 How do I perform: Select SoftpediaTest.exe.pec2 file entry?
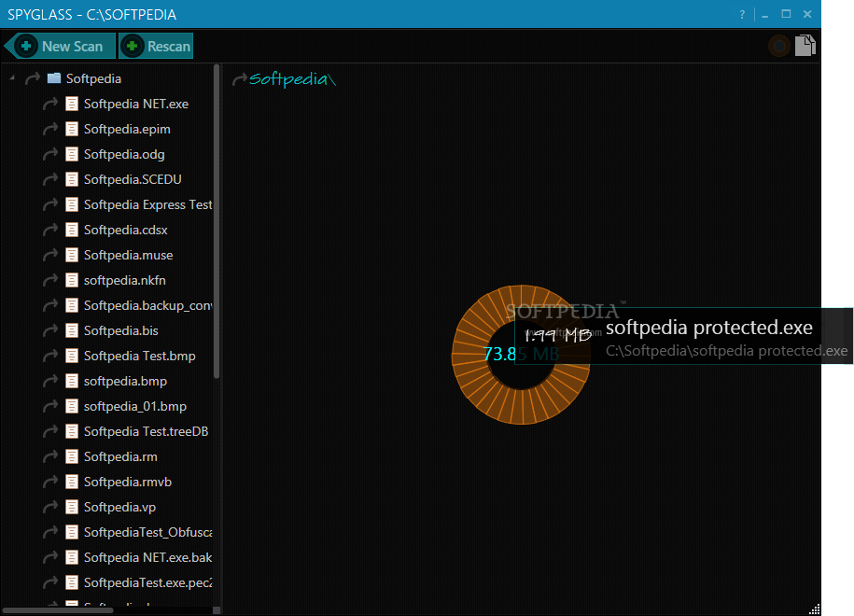tap(147, 582)
